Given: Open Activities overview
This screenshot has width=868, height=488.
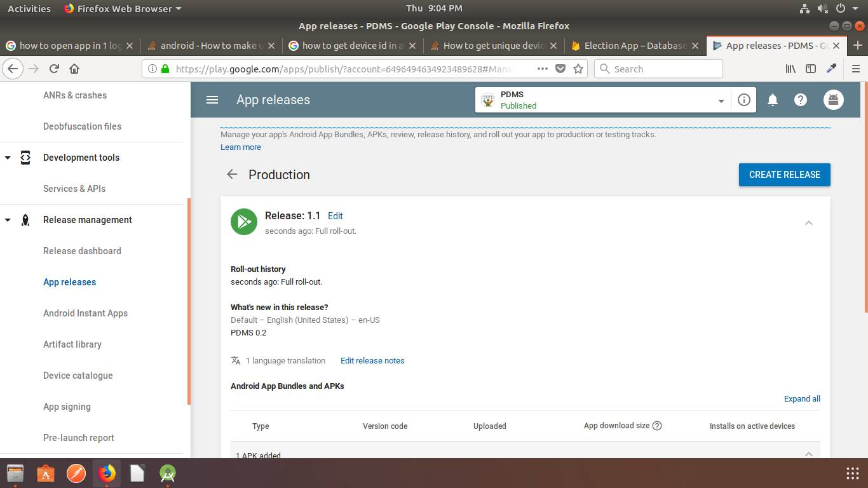Looking at the screenshot, I should pos(29,8).
